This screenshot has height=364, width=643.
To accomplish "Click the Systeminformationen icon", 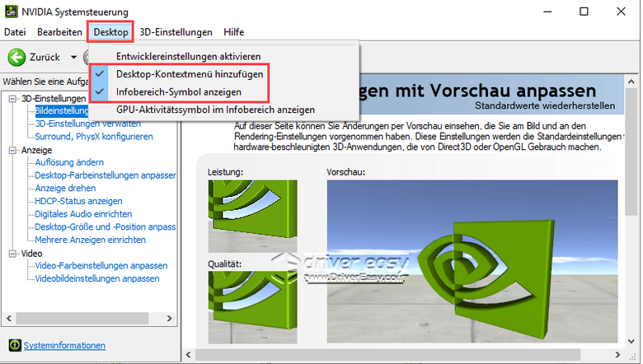I will point(15,345).
